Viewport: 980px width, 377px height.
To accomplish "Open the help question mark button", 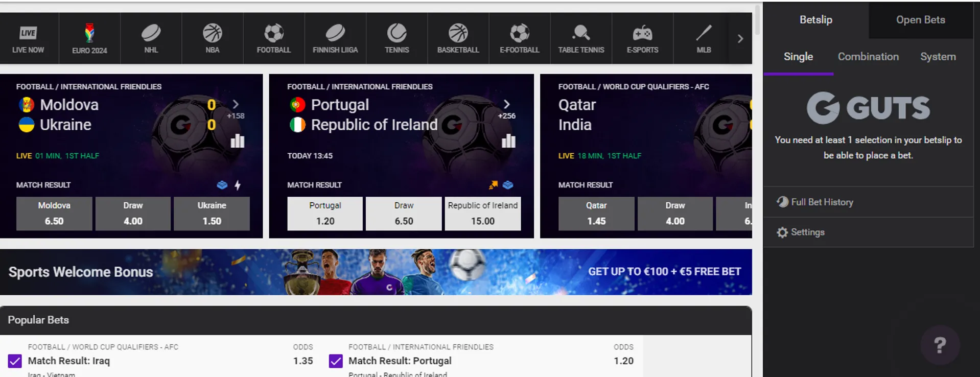I will coord(940,345).
